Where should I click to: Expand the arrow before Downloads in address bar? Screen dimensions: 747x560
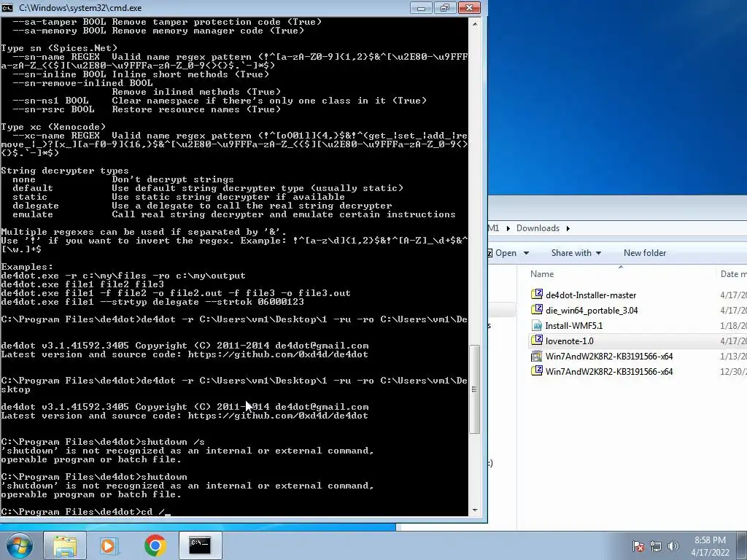(508, 228)
